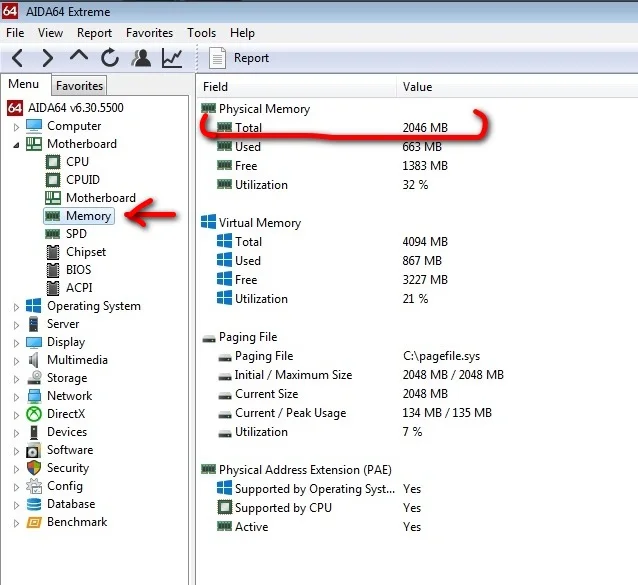
Task: Open the graph chart toolbar icon
Action: (x=172, y=58)
